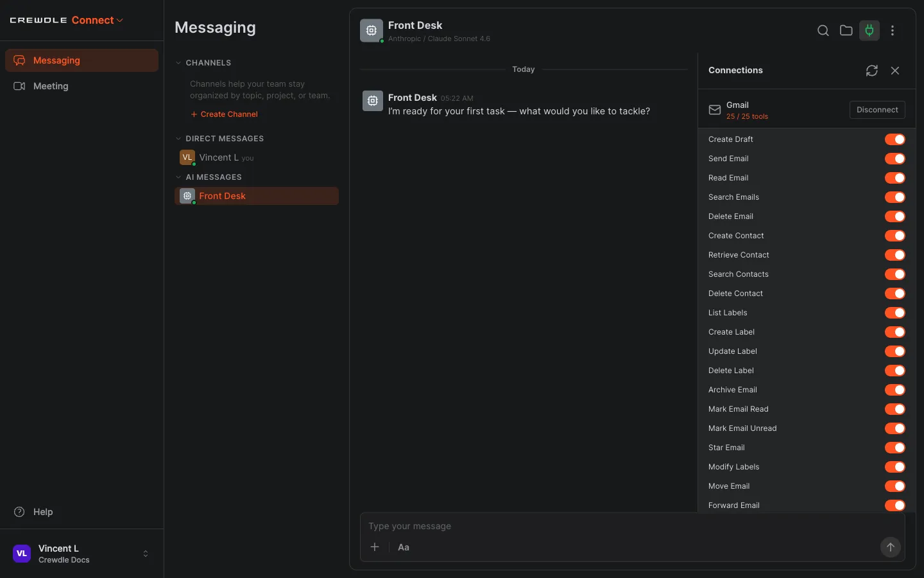Click the Front Desk title in chat header
924x578 pixels.
[415, 25]
